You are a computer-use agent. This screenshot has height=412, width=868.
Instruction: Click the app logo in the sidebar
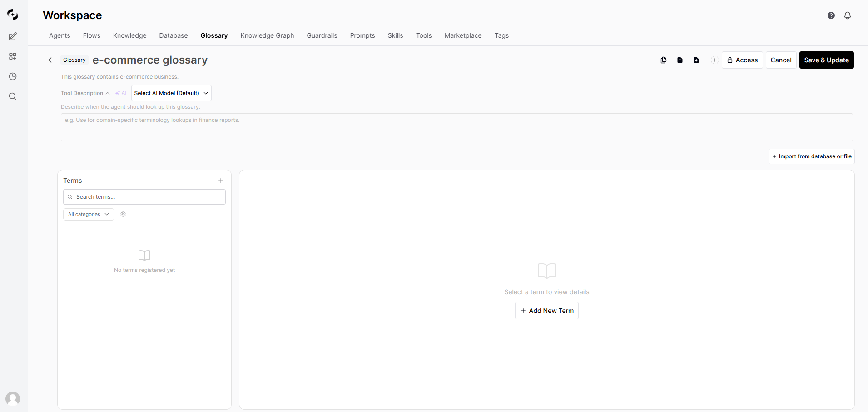[x=13, y=15]
